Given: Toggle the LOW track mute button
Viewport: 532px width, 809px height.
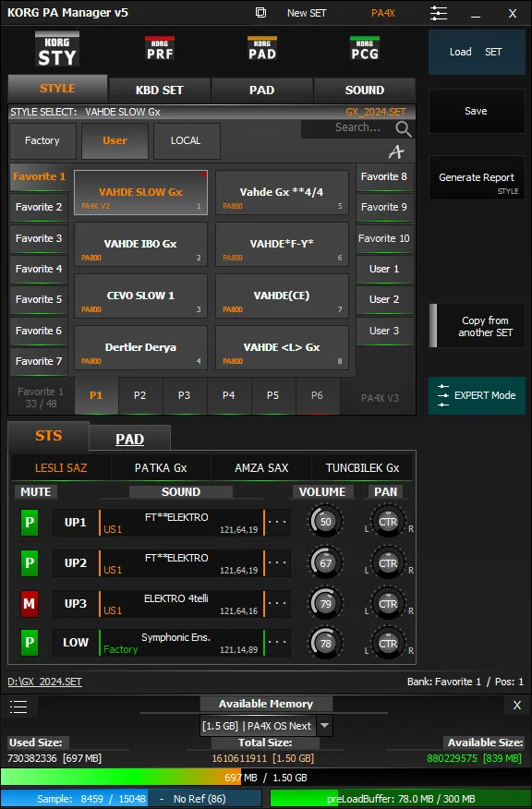Looking at the screenshot, I should click(x=30, y=643).
